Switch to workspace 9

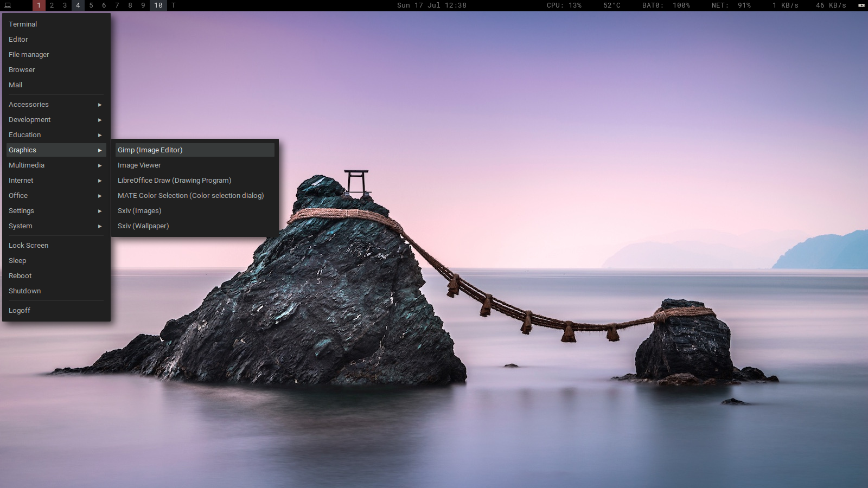(143, 5)
